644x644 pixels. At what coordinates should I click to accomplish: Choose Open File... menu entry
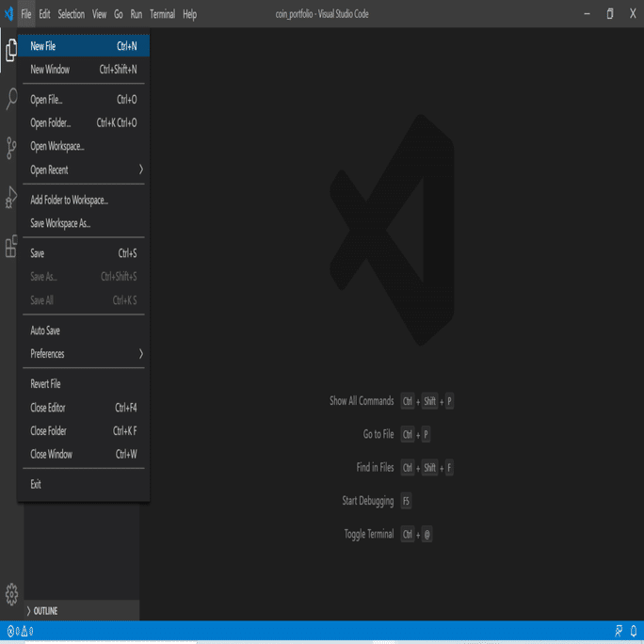click(x=84, y=100)
